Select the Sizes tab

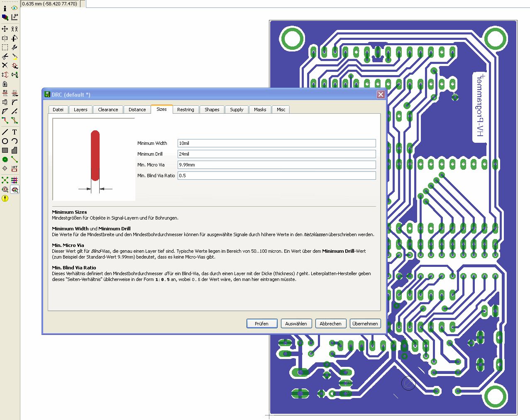161,109
